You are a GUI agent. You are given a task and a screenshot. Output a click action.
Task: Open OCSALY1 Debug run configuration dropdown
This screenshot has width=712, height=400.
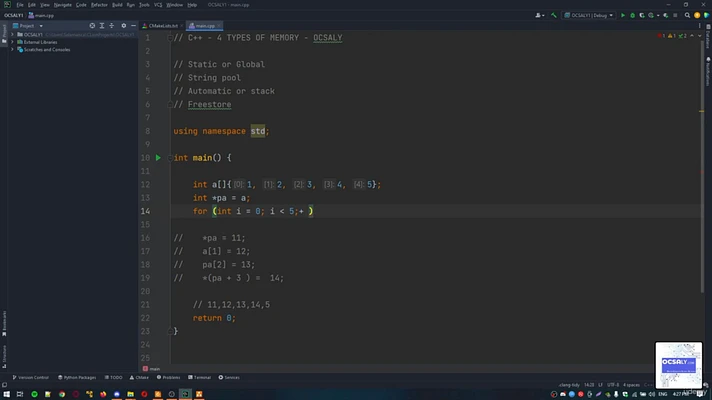coord(589,15)
